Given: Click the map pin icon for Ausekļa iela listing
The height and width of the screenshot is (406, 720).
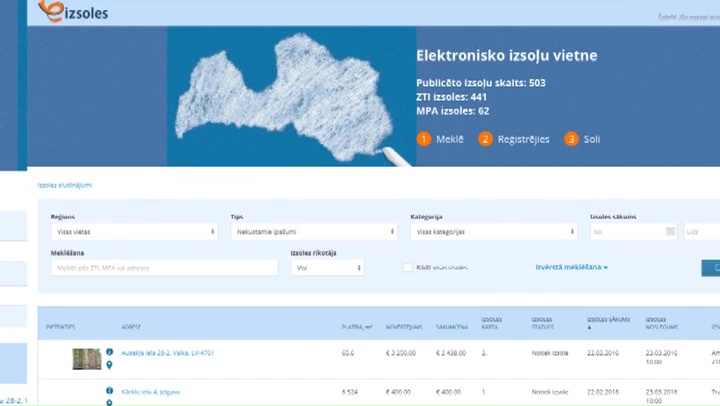Looking at the screenshot, I should [x=109, y=365].
